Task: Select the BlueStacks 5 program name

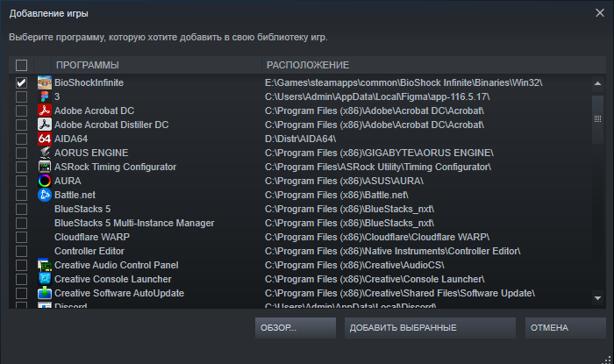Action: pyautogui.click(x=82, y=209)
